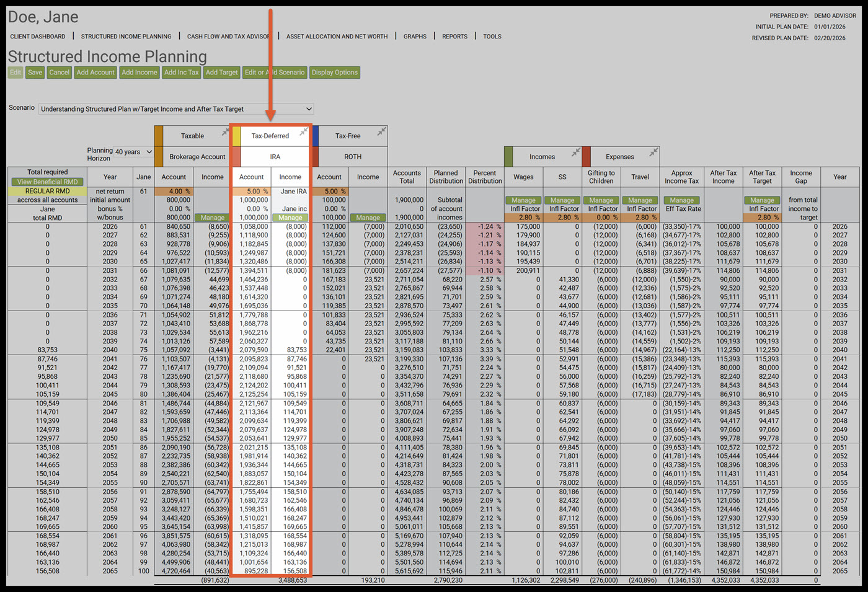The width and height of the screenshot is (868, 592).
Task: Click the Eff Tax Rate label
Action: (x=682, y=209)
